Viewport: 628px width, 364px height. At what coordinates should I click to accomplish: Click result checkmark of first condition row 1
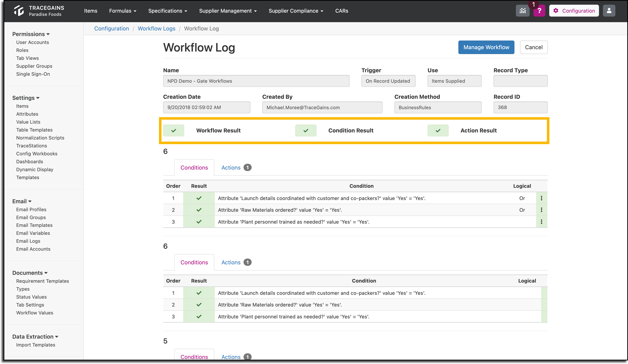[199, 198]
